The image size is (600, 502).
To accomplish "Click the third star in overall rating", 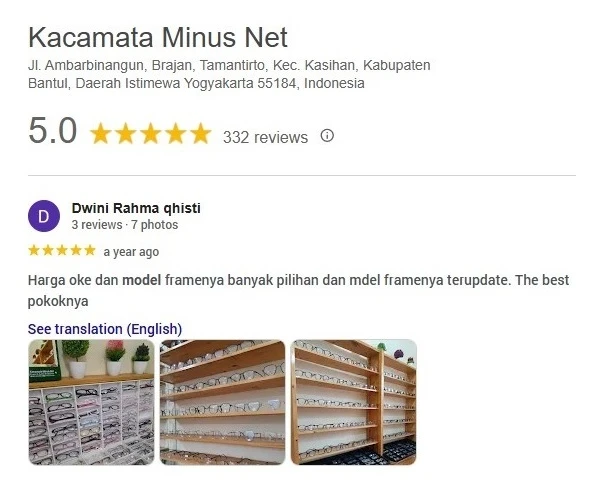I will point(151,133).
